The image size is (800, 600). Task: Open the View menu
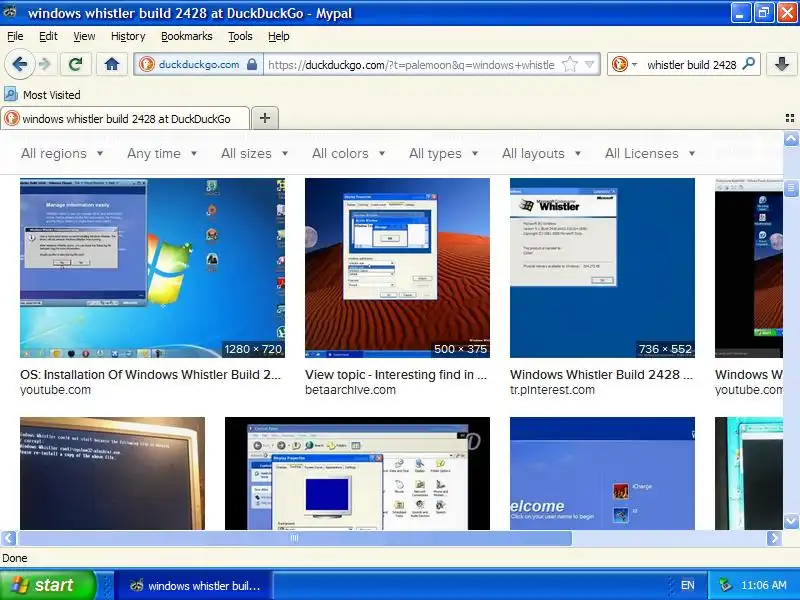[84, 36]
